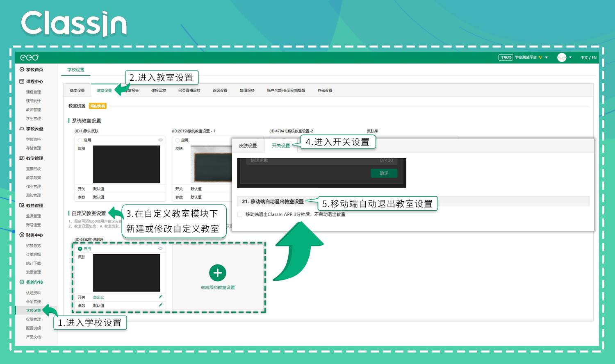615x364 pixels.
Task: Open 课程管理 in the sidebar
Action: pos(34,92)
